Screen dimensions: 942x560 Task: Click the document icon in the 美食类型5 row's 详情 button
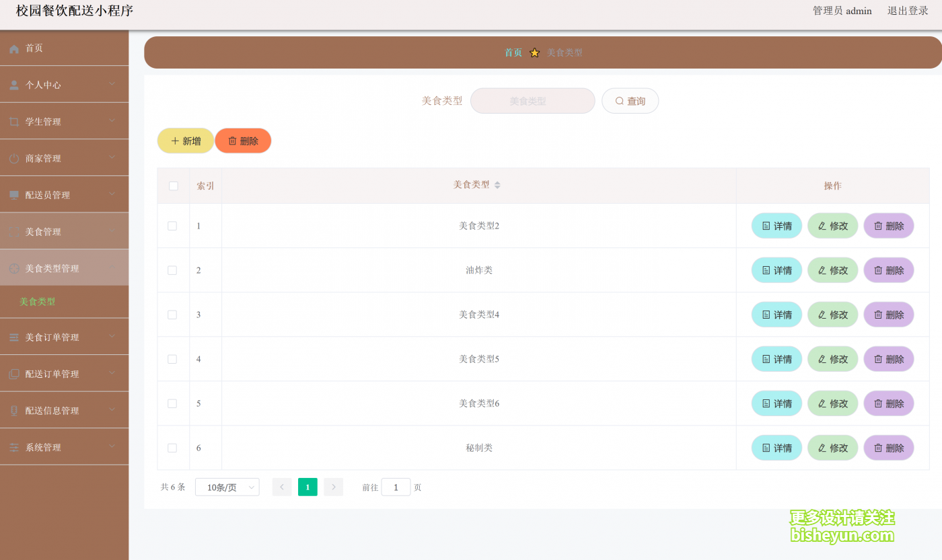pyautogui.click(x=766, y=359)
